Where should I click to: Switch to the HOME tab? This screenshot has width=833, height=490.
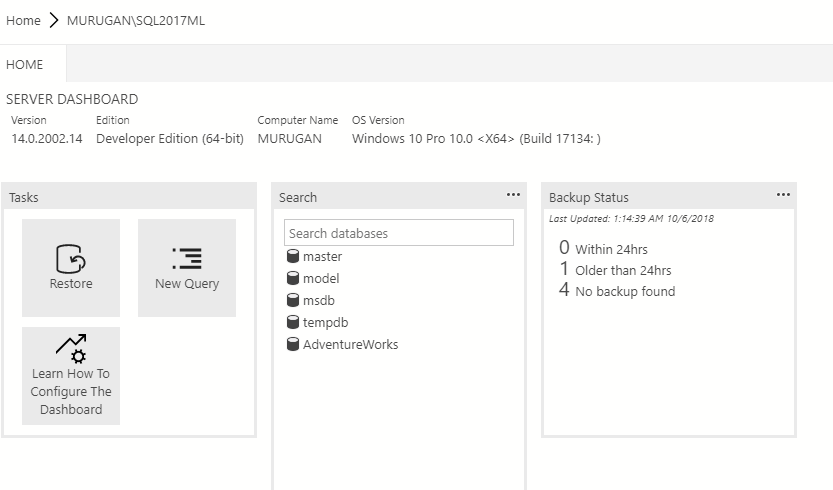pyautogui.click(x=24, y=64)
